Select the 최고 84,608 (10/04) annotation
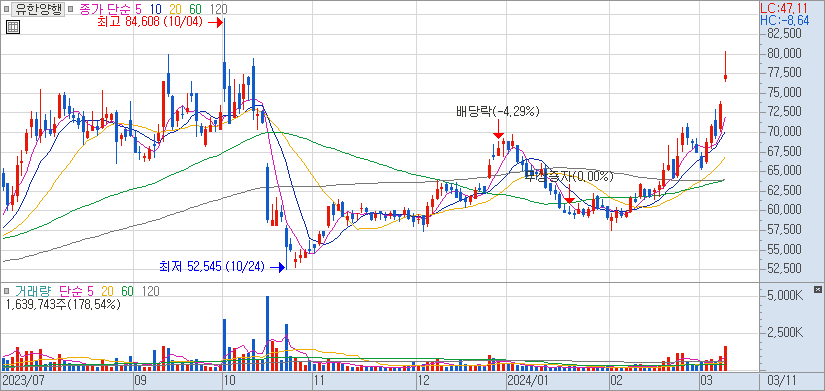This screenshot has width=825, height=391. tap(150, 23)
